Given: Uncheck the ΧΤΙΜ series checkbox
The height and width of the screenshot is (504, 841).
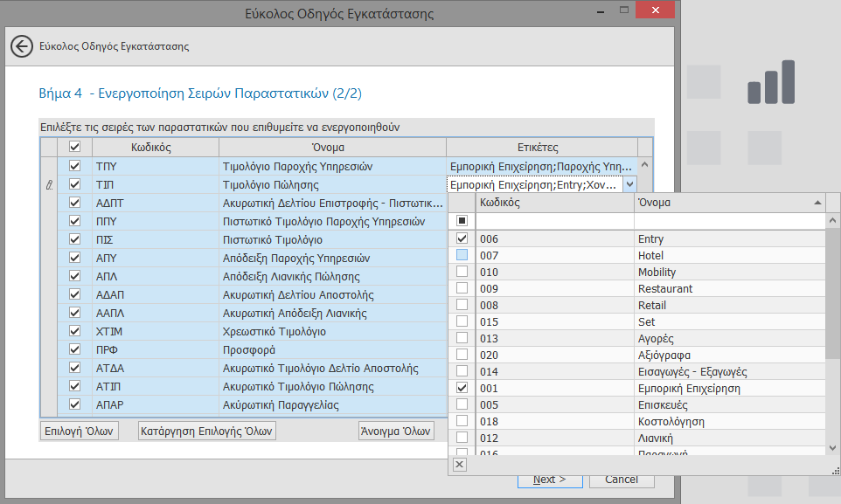Looking at the screenshot, I should click(74, 331).
